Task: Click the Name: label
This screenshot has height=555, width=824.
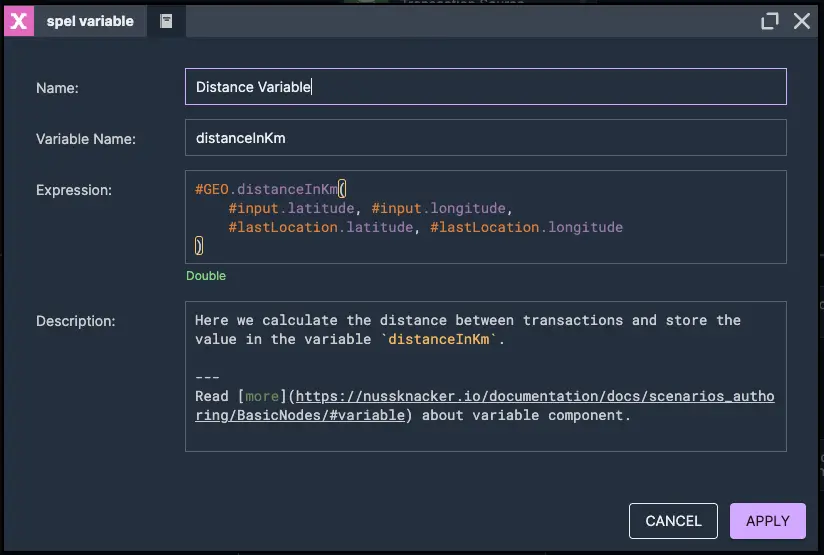Action: [x=57, y=88]
